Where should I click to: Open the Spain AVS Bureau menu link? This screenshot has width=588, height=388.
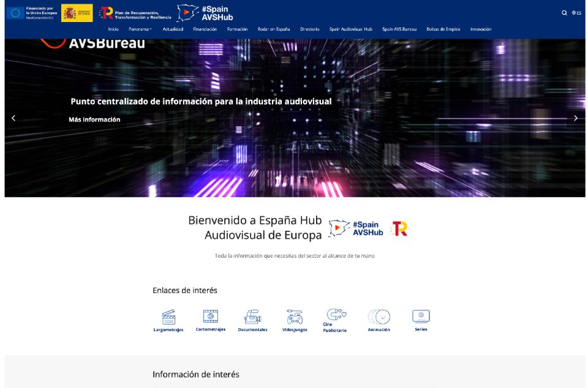[399, 29]
